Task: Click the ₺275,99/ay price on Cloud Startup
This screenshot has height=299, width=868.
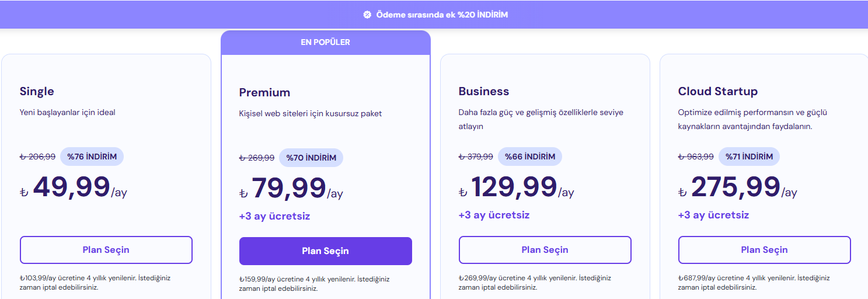Action: (737, 188)
